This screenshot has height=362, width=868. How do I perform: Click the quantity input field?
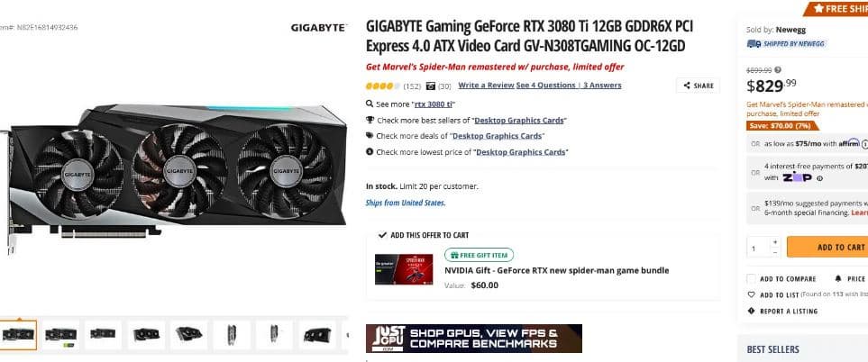click(x=758, y=247)
